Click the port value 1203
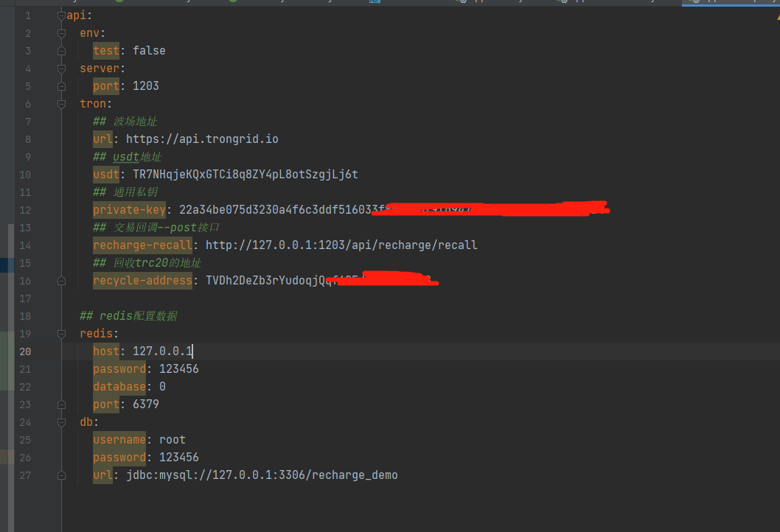The image size is (780, 532). [146, 86]
